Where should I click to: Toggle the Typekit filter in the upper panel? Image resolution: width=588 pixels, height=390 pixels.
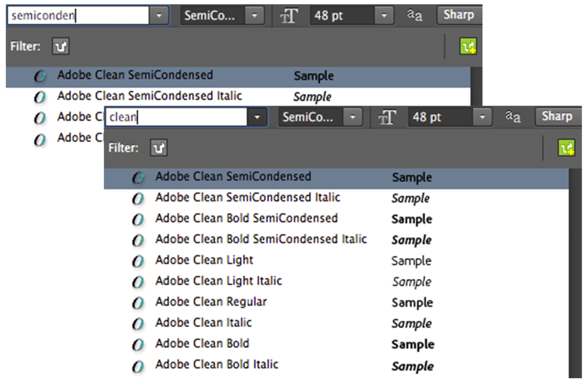(x=60, y=46)
